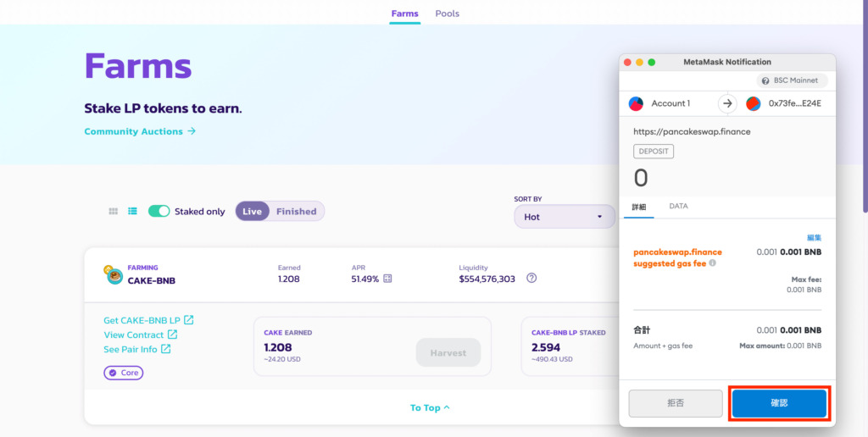Click 編集 edit gas fee link
The height and width of the screenshot is (437, 868).
coord(815,237)
